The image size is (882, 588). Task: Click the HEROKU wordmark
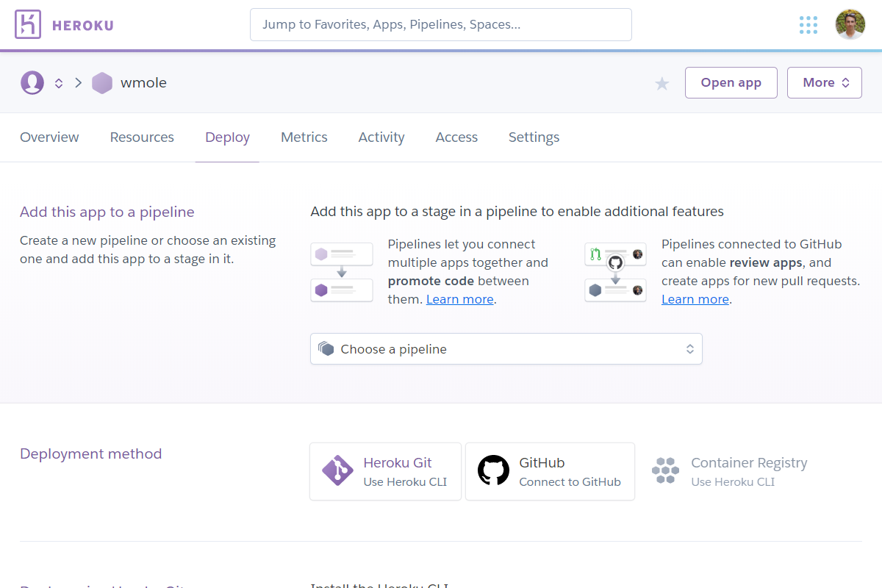tap(83, 26)
